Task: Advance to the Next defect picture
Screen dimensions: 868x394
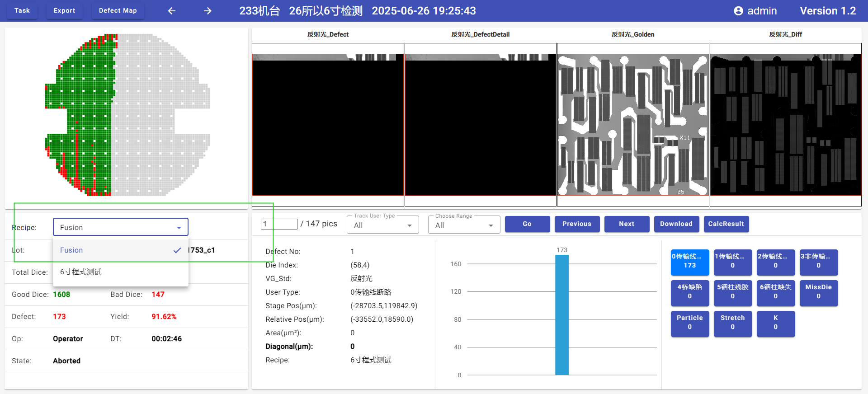Action: point(627,224)
